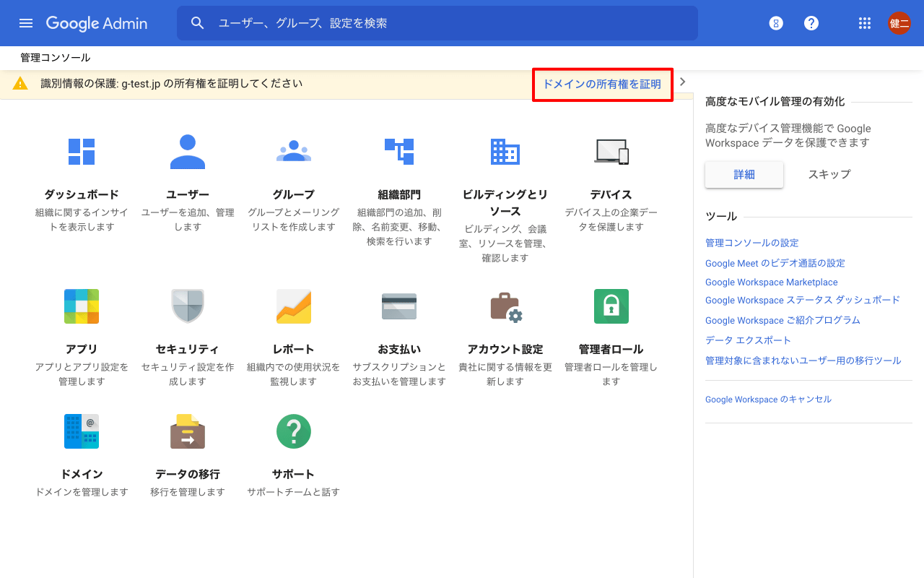The height and width of the screenshot is (578, 924).
Task: Click the お支払い title text
Action: 399,350
